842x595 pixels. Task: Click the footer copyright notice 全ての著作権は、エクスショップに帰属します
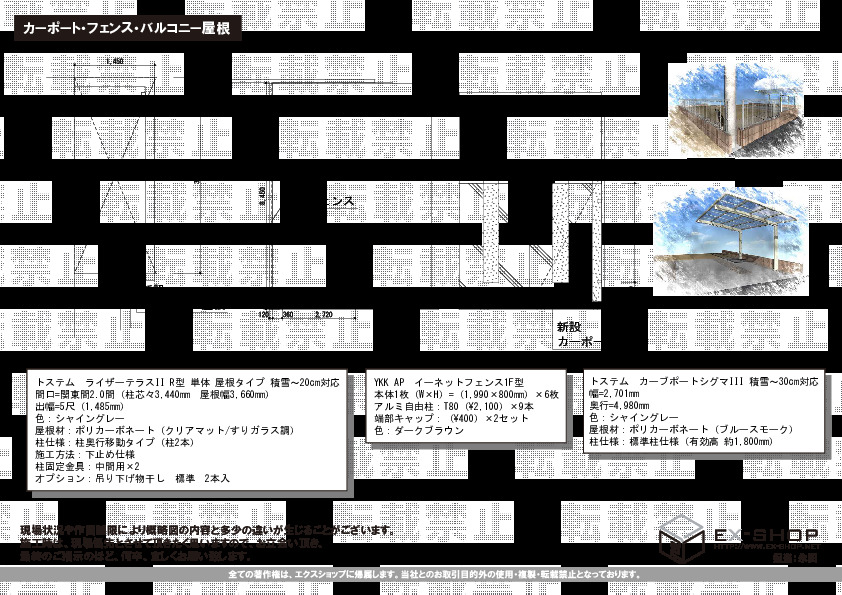click(x=434, y=574)
